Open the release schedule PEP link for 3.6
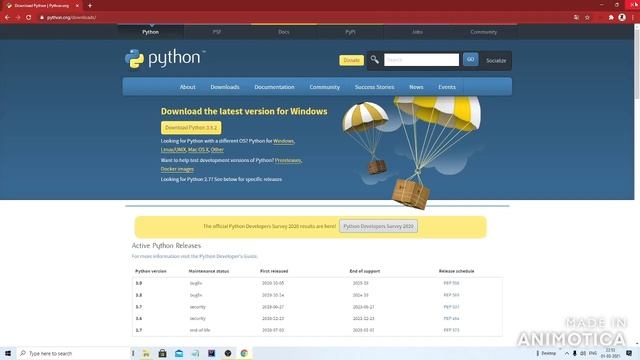 451,318
